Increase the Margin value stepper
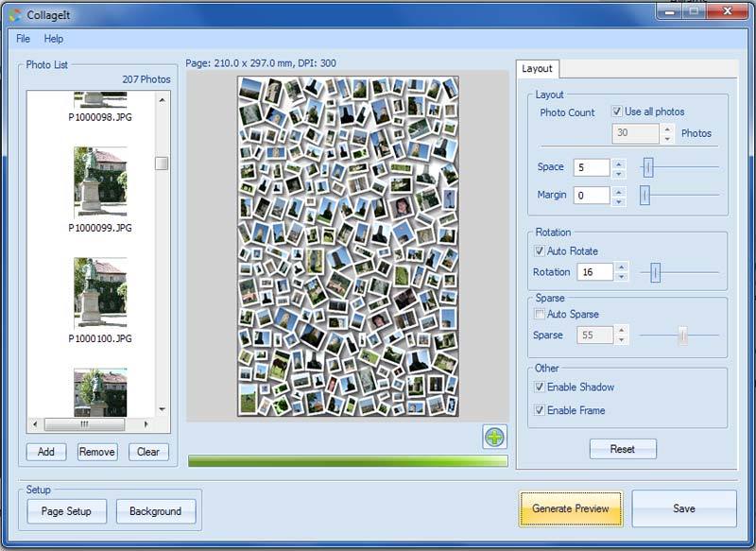This screenshot has height=551, width=756. tap(619, 191)
